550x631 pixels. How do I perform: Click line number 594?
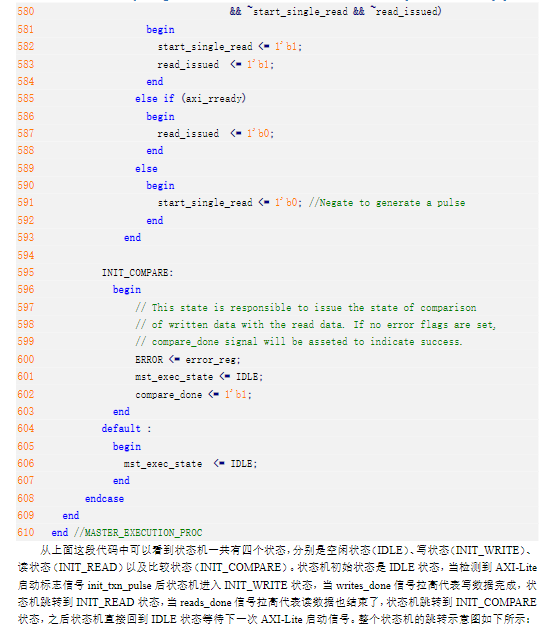(26, 255)
